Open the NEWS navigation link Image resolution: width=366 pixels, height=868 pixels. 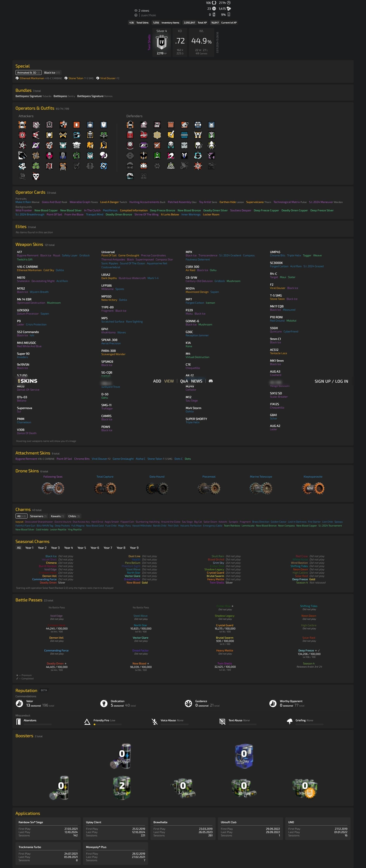coord(197,381)
